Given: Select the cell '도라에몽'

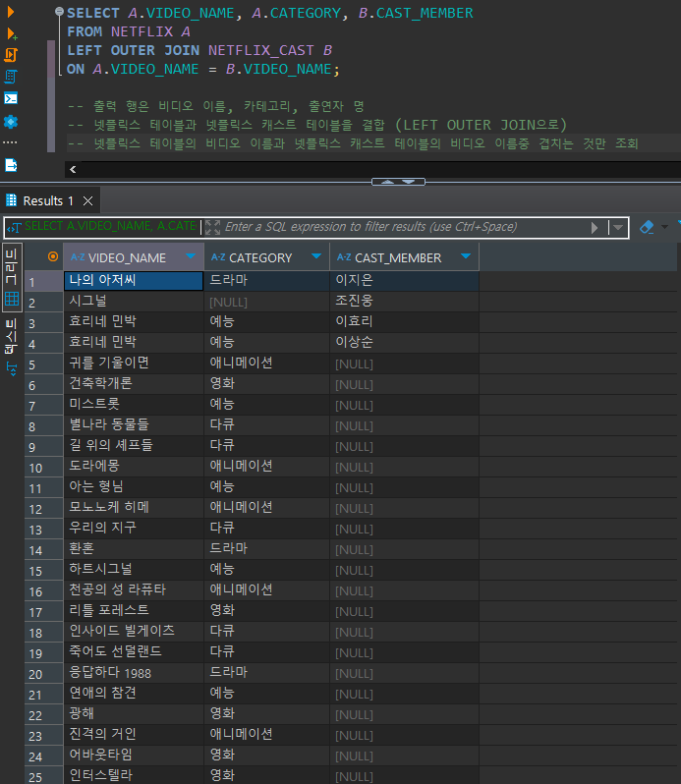Looking at the screenshot, I should (x=134, y=467).
